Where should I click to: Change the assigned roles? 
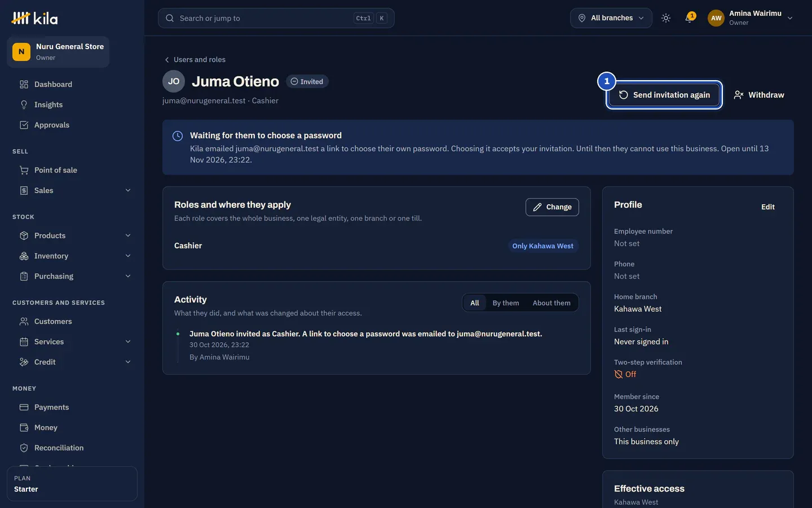point(552,207)
